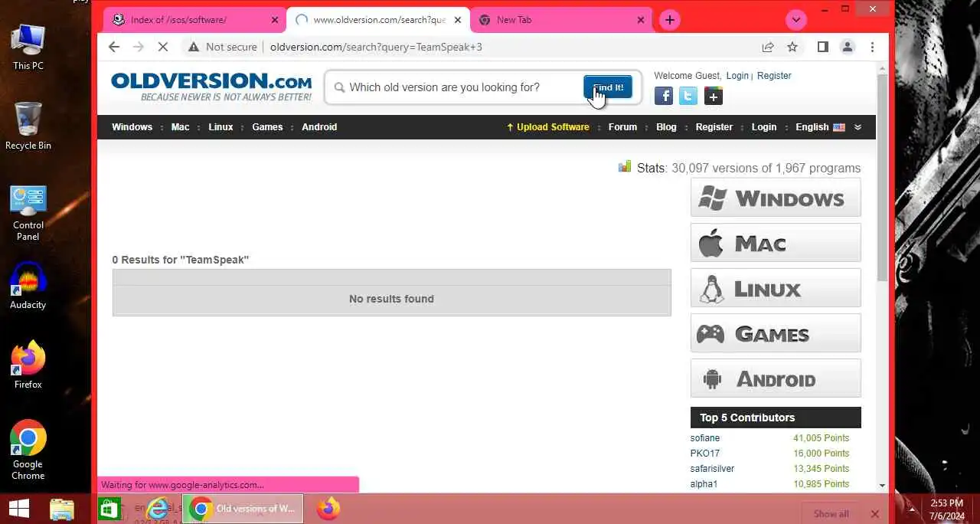Click the Login link beside Welcome Guest

click(x=737, y=76)
